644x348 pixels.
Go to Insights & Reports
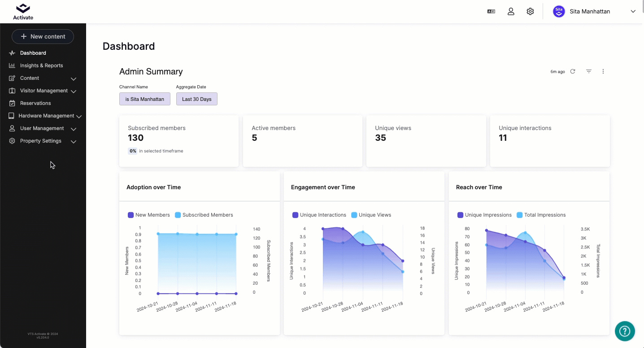pyautogui.click(x=41, y=65)
